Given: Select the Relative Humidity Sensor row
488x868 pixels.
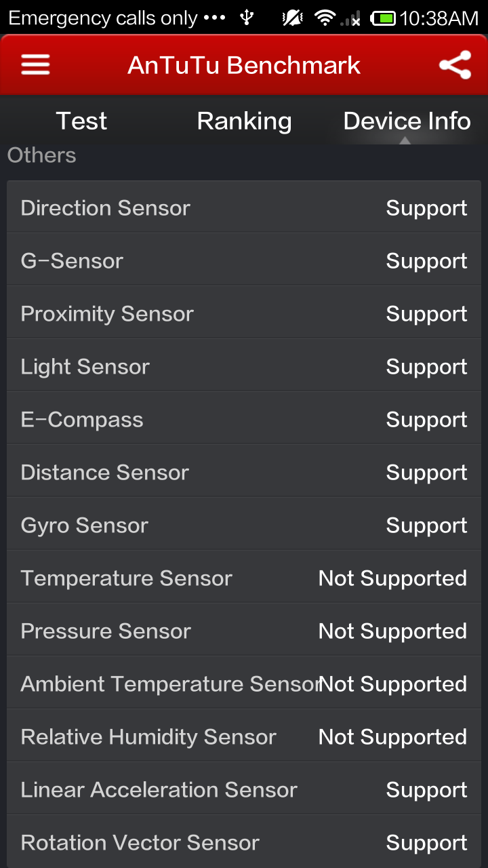Looking at the screenshot, I should tap(244, 736).
